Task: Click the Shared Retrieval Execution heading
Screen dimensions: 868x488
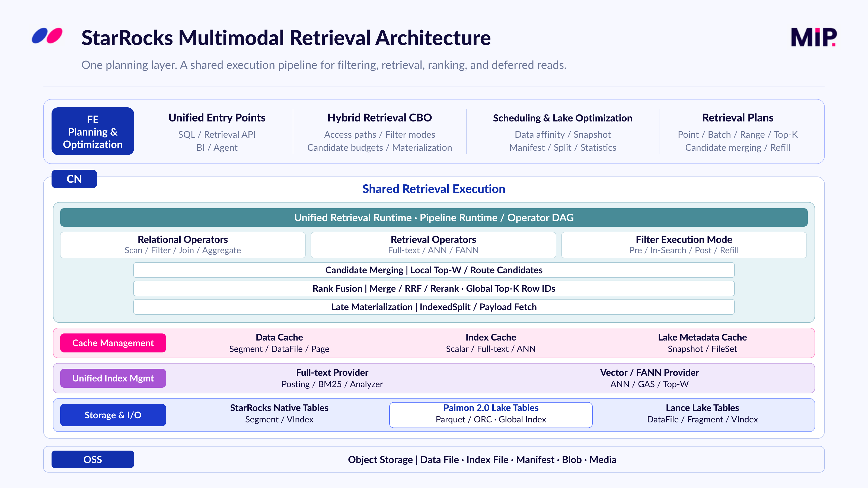Action: (434, 189)
